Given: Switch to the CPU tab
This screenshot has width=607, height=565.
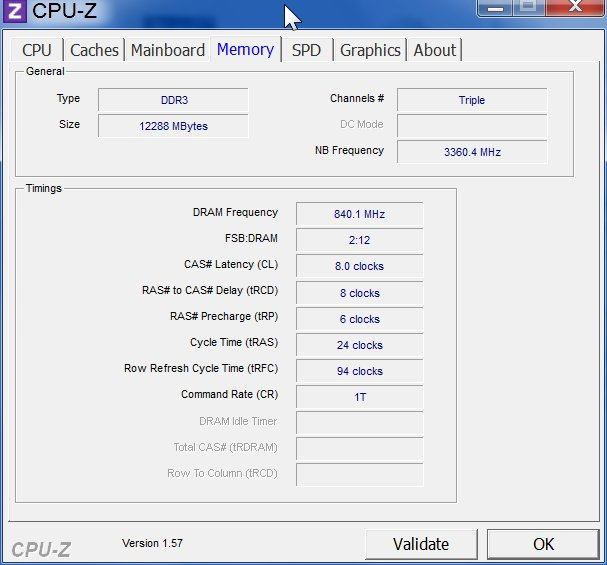Looking at the screenshot, I should [x=37, y=50].
